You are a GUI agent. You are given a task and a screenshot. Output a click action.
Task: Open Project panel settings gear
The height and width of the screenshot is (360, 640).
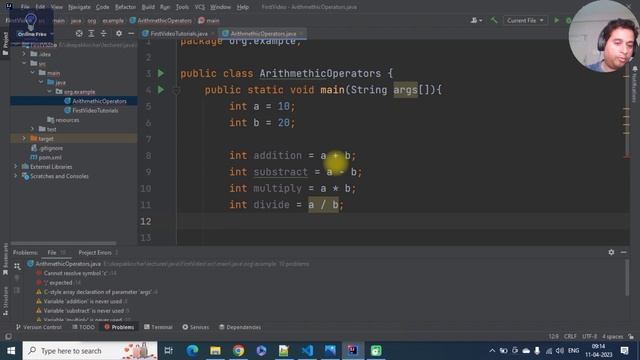point(119,33)
